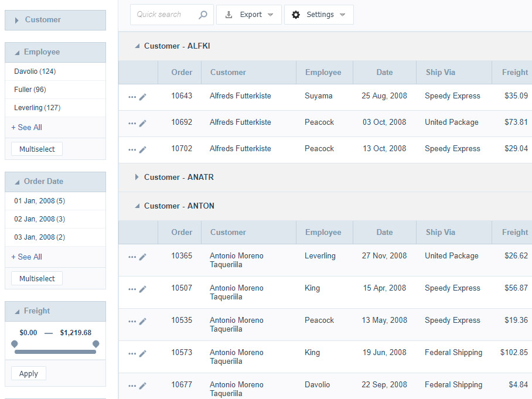532x399 pixels.
Task: Open row actions dots for order 10573
Action: [x=132, y=353]
